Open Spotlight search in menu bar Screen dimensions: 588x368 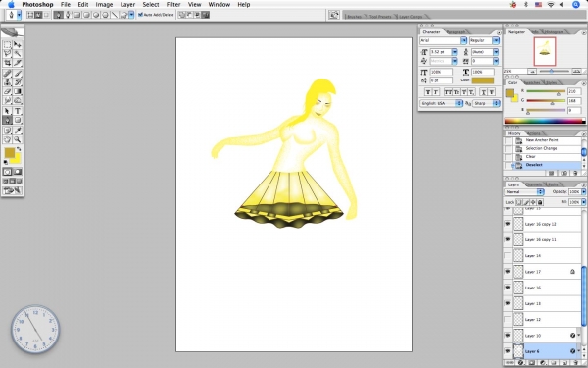click(x=576, y=5)
